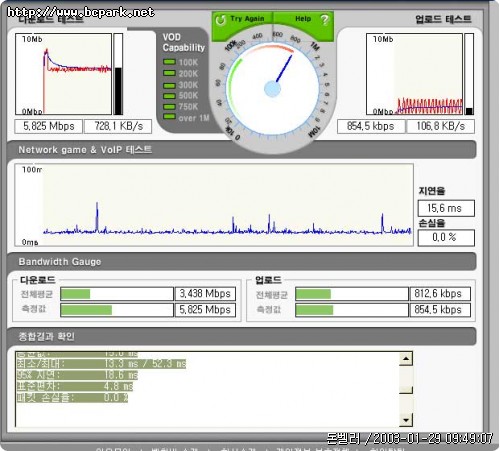Click the 0,0 % loss rate box
Viewport: 500px width, 451px height.
tap(446, 238)
